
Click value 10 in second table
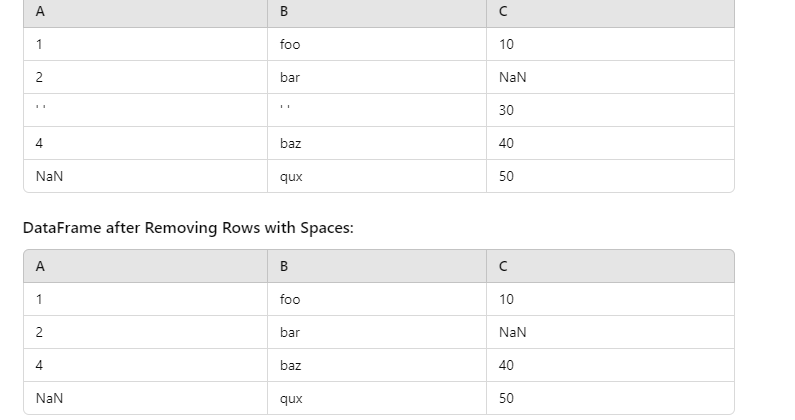(610, 299)
